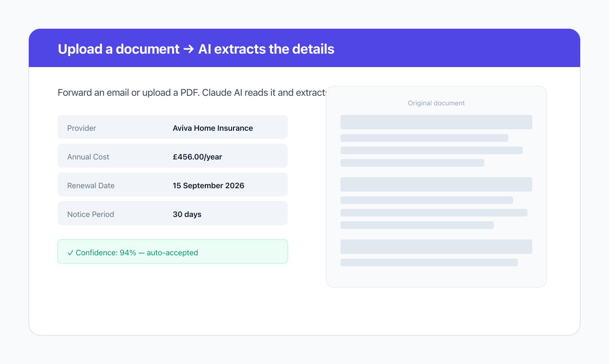Click the "Original document" caption
This screenshot has height=364, width=609.
click(436, 103)
